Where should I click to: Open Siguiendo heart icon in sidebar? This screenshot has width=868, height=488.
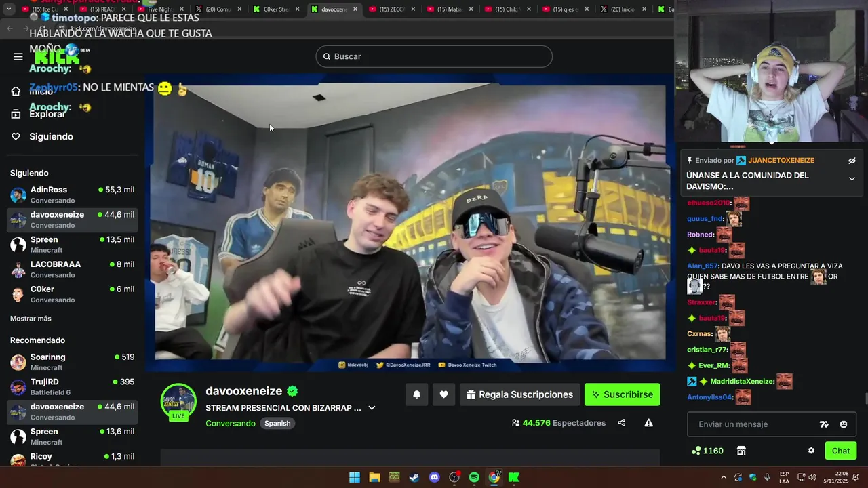point(16,136)
